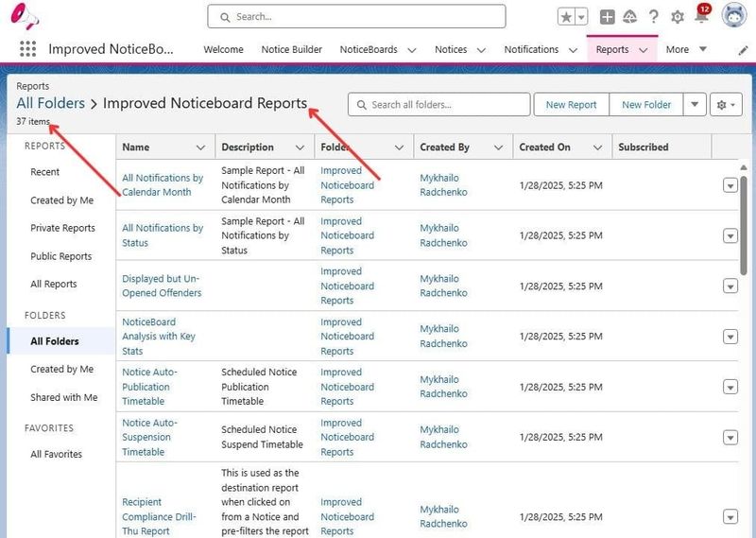Switch to the Welcome tab
The height and width of the screenshot is (538, 756).
click(x=223, y=50)
